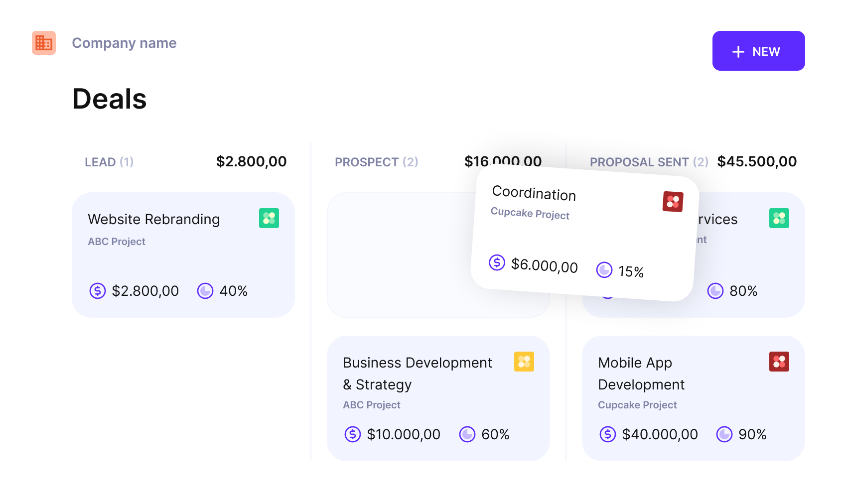Click the green icon on Website Rebranding card

[269, 218]
